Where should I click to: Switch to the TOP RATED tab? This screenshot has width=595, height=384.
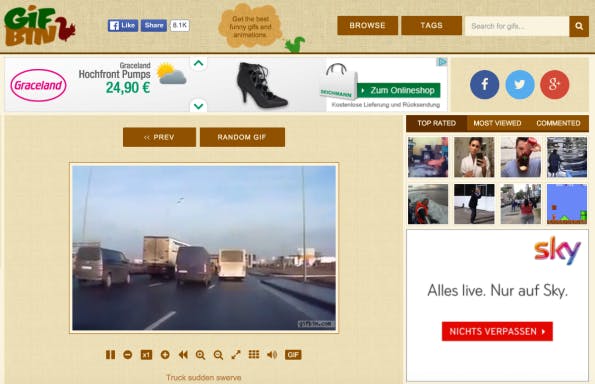[x=436, y=123]
